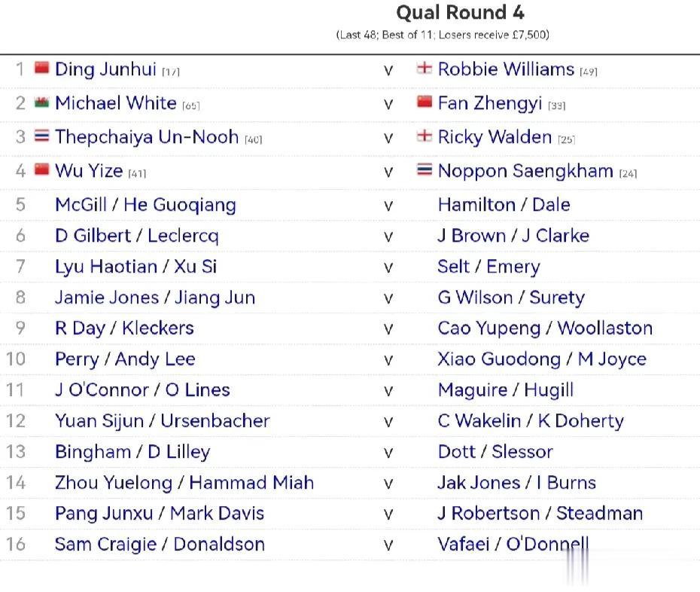Click the England flag beside Ricky Walden
700x592 pixels.
coord(424,136)
